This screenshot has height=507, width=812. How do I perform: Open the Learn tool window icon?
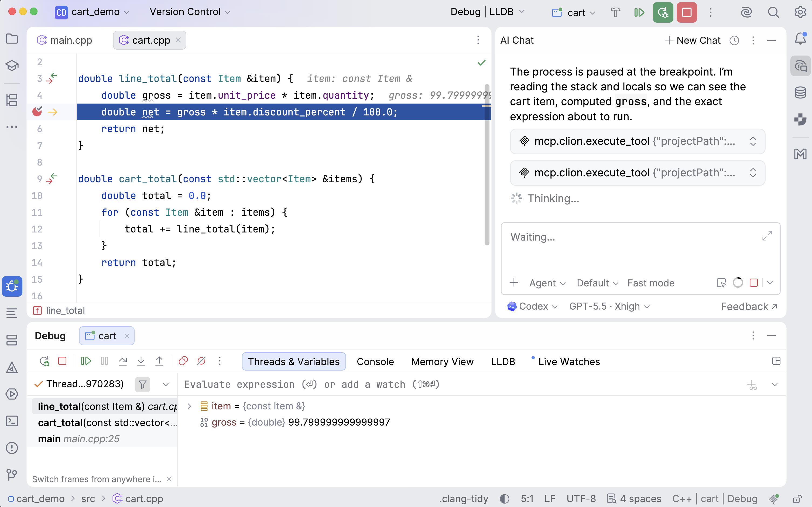(x=12, y=65)
